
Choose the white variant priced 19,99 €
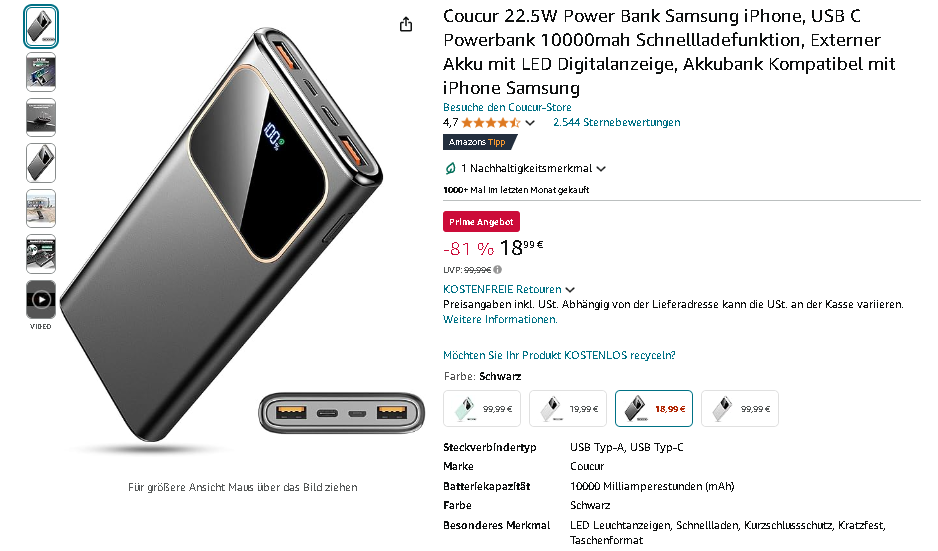point(568,409)
